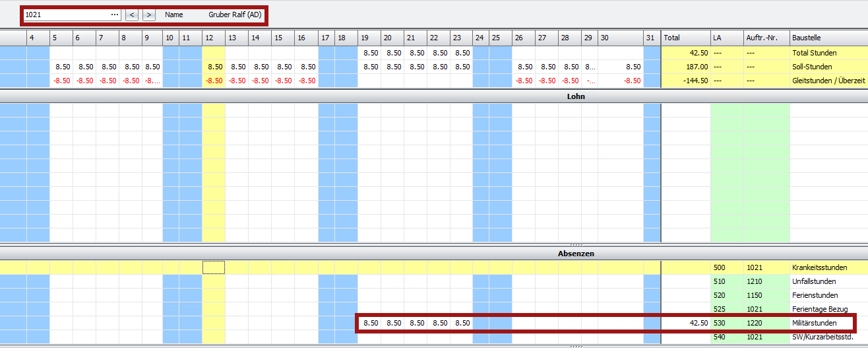The image size is (868, 348).
Task: Select day 19 column header
Action: pyautogui.click(x=369, y=38)
